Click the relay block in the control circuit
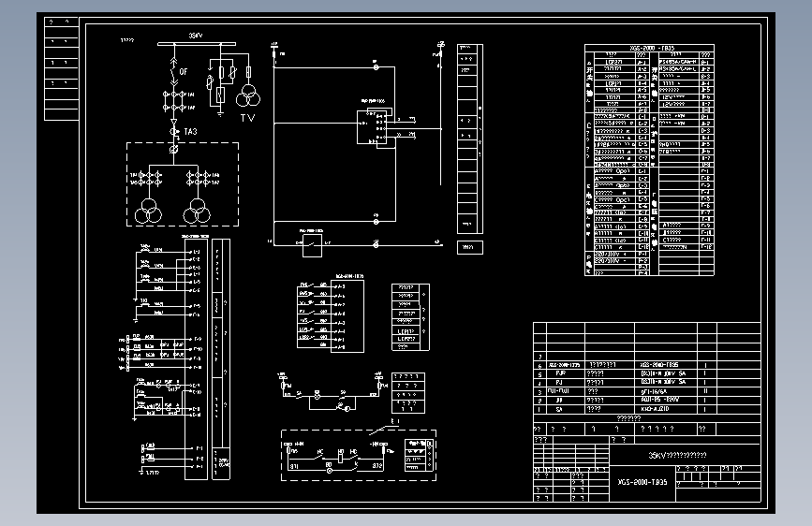 point(372,127)
